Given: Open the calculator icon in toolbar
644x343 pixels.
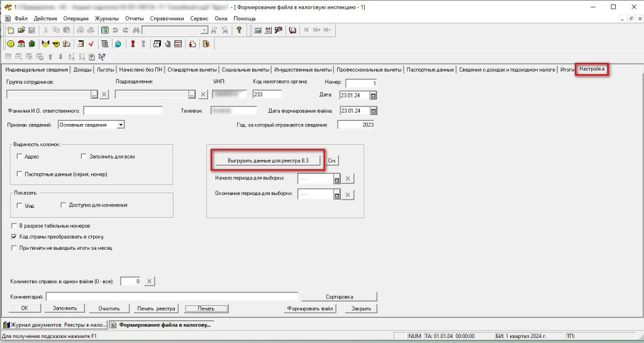Looking at the screenshot, I should pos(258,30).
